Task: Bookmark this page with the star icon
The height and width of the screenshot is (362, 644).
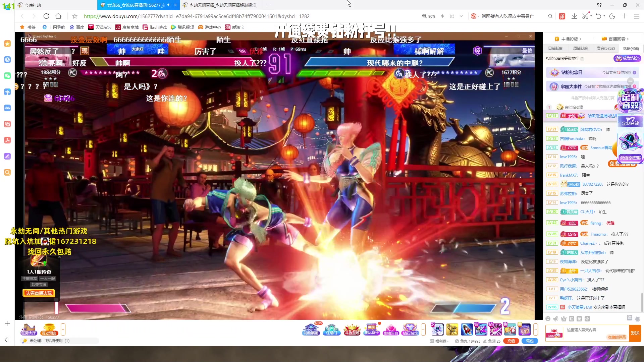Action: click(75, 16)
